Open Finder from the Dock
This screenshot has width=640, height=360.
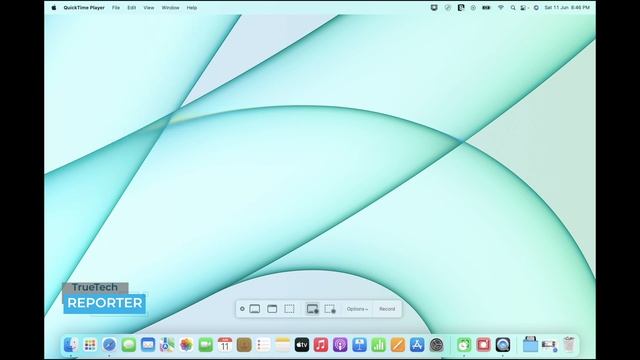click(71, 345)
